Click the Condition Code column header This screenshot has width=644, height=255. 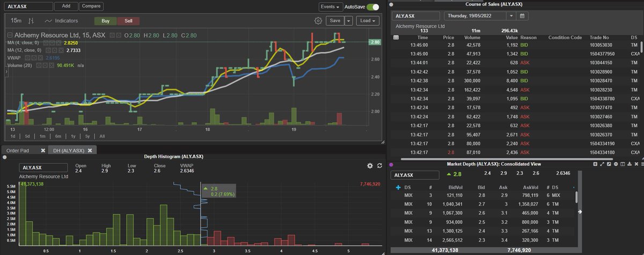pyautogui.click(x=565, y=37)
